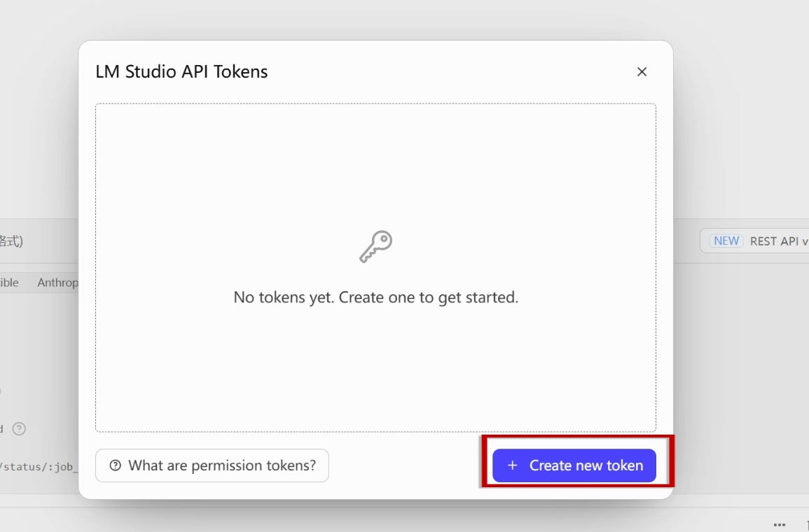Select the partially visible "ible" compatible tab
This screenshot has height=532, width=809.
pos(9,283)
